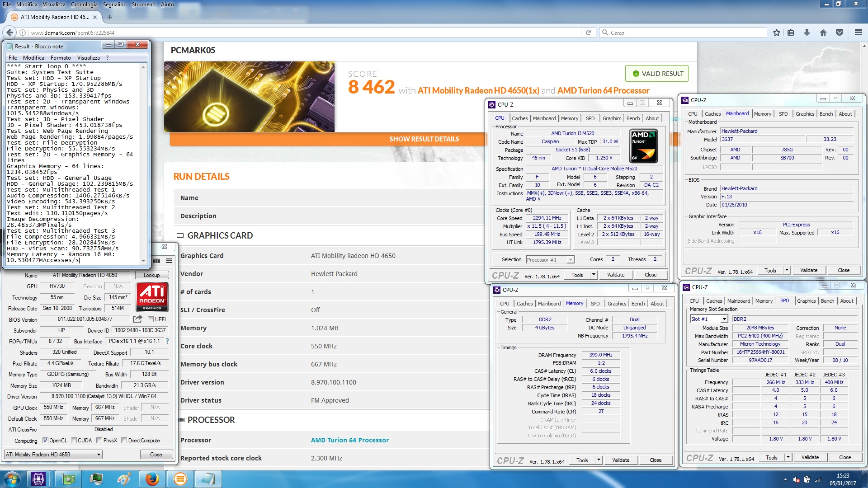868x488 pixels.
Task: Open Firefox from the taskbar
Action: pyautogui.click(x=152, y=479)
